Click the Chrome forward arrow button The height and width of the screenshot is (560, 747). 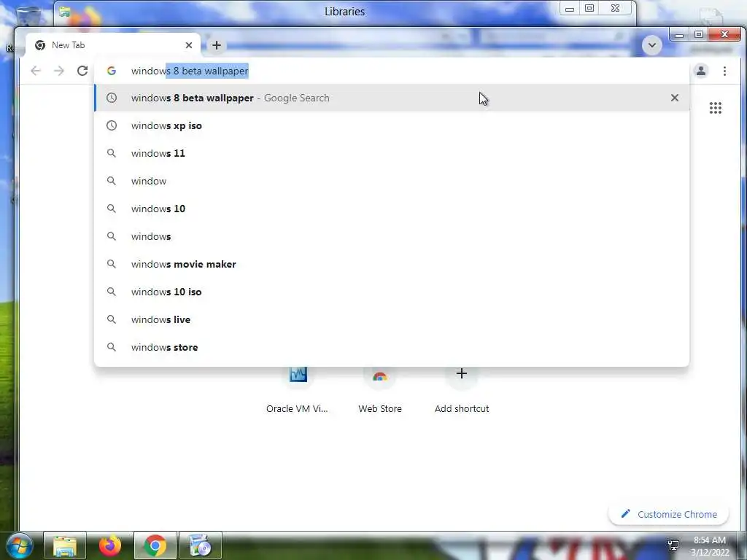58,71
